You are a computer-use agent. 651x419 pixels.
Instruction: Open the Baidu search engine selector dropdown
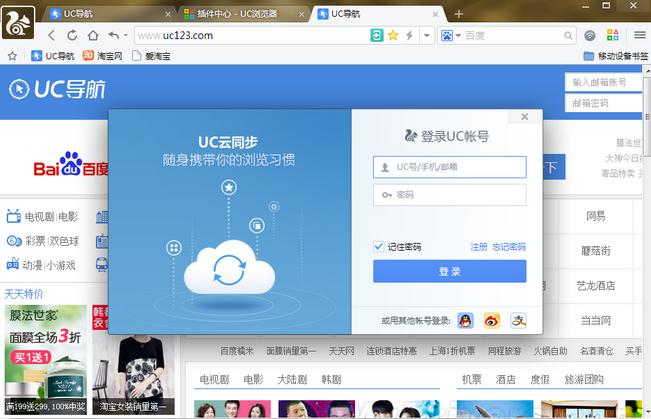pyautogui.click(x=450, y=36)
